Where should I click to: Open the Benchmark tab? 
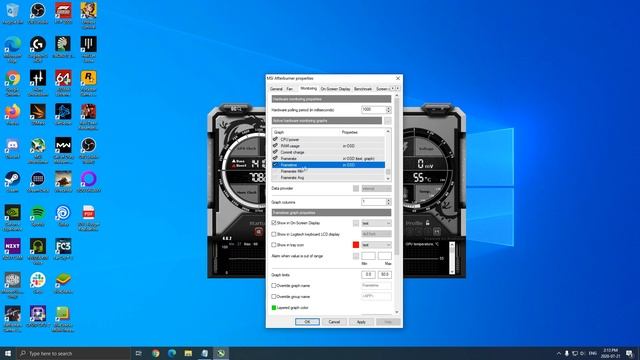363,89
